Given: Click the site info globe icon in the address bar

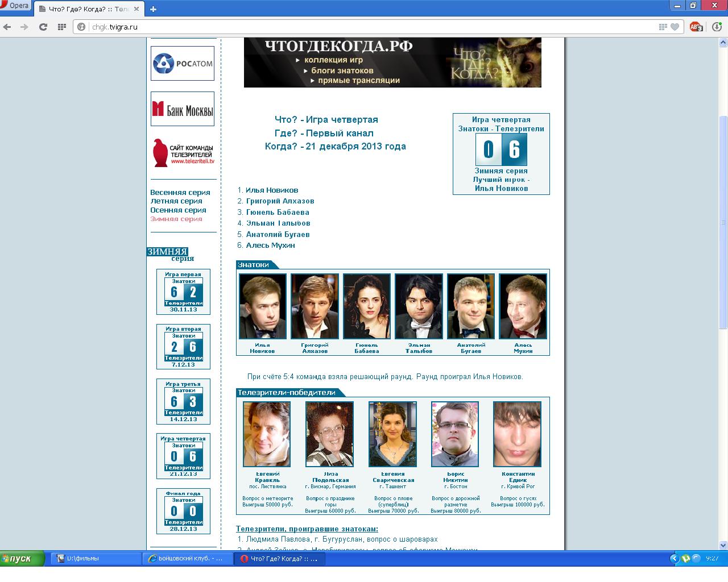Looking at the screenshot, I should point(81,27).
